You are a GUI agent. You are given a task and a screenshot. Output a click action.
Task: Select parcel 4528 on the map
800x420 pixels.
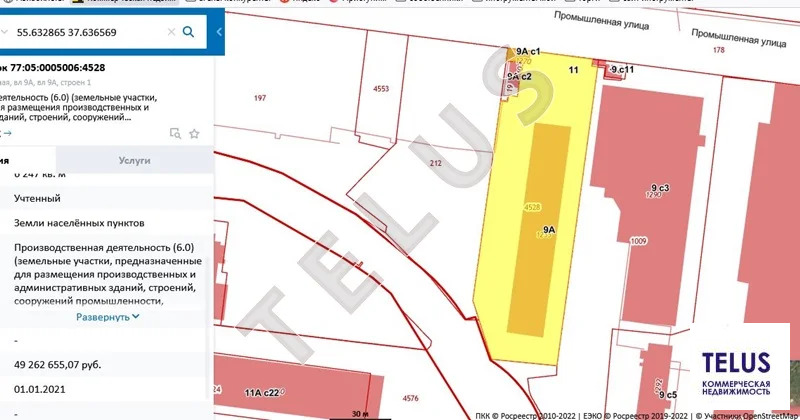[532, 207]
